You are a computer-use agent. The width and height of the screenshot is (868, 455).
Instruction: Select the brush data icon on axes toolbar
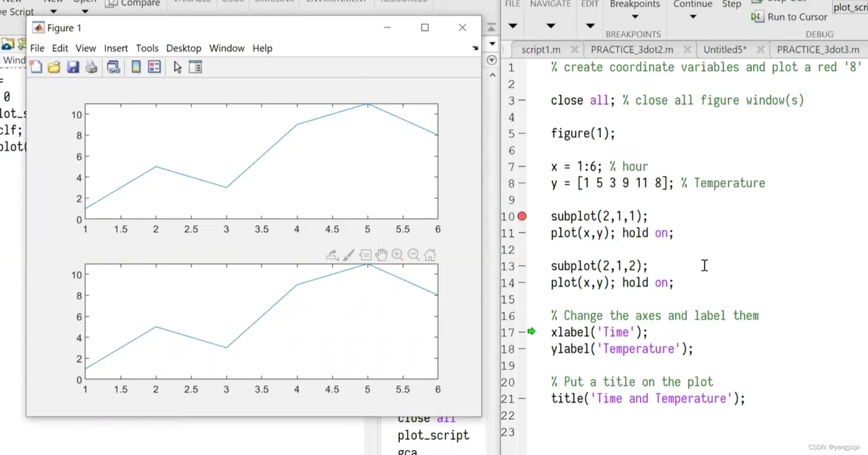349,255
